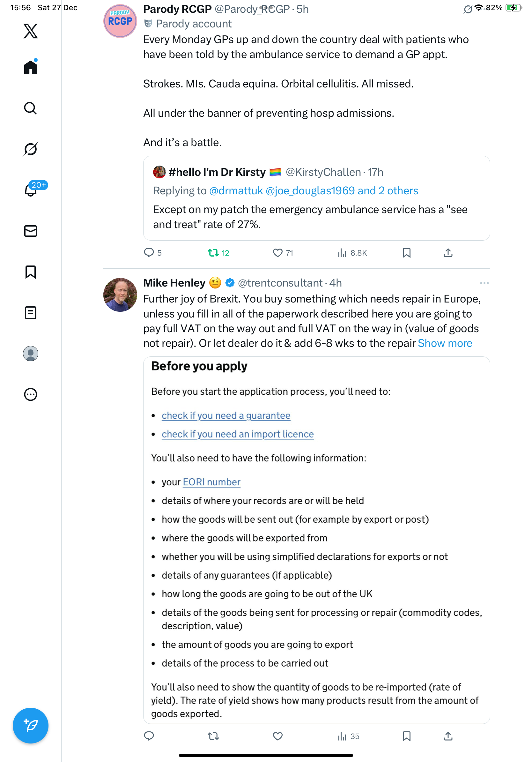Share the Parody RCGP post
The image size is (532, 762).
pyautogui.click(x=448, y=253)
